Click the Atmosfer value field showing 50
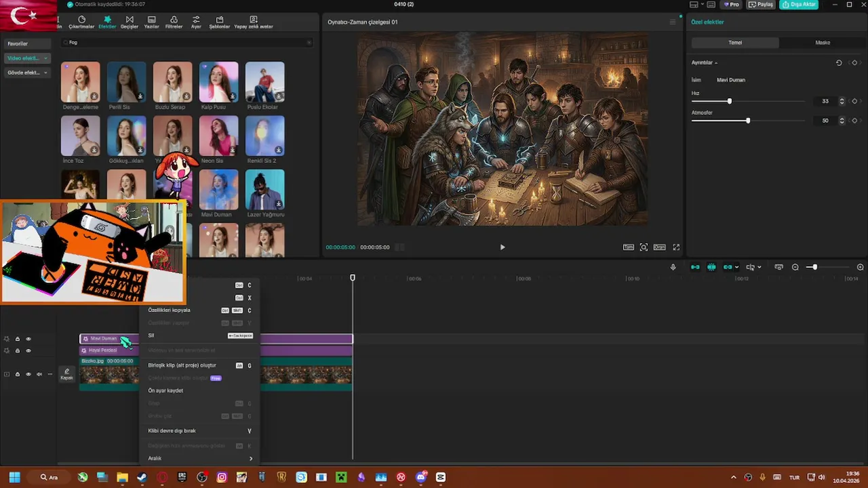Image resolution: width=868 pixels, height=488 pixels. pos(825,121)
